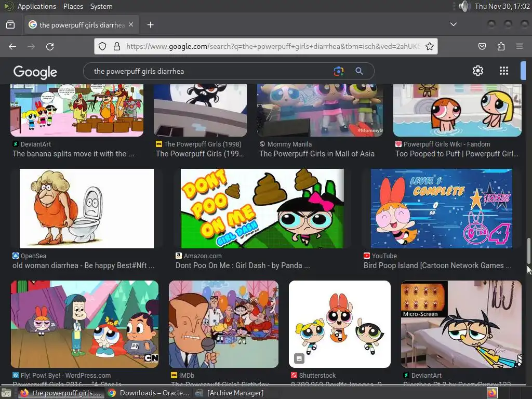The image size is (532, 399).
Task: Open the Micro-Screen DeviantArt image
Action: (x=461, y=324)
